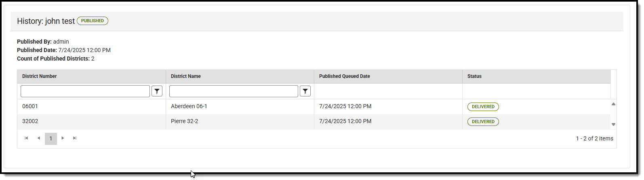Click the scroll down arrow in grid

[x=613, y=125]
